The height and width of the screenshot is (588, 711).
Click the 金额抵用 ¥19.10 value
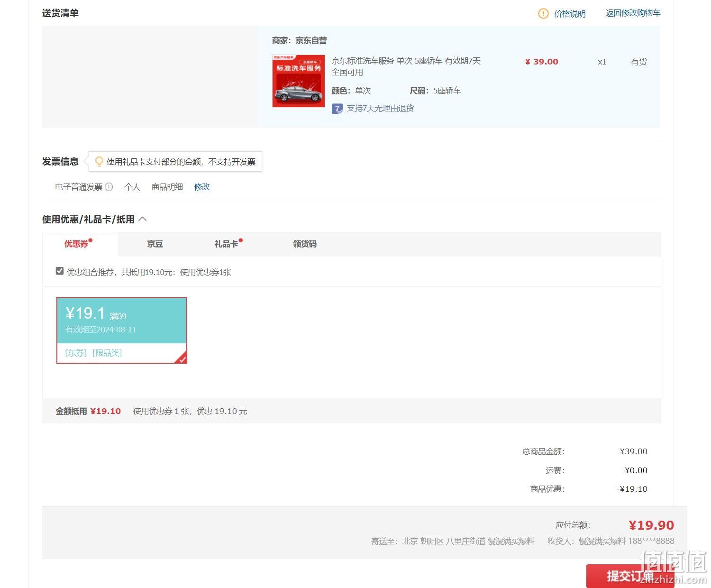[106, 411]
